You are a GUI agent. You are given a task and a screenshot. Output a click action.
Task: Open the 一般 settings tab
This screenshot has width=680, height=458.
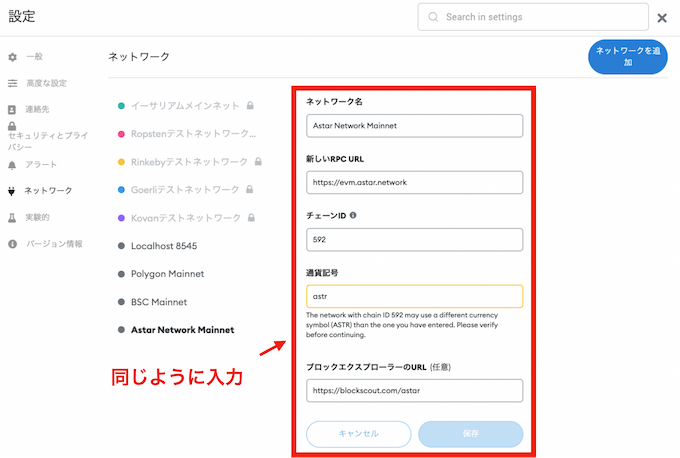(x=34, y=57)
